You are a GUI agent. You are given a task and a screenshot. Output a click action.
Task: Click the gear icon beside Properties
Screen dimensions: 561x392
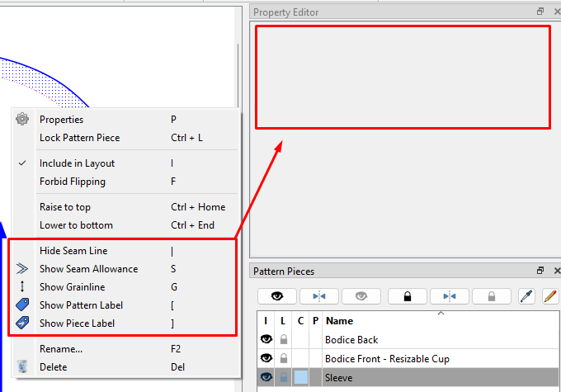click(22, 120)
